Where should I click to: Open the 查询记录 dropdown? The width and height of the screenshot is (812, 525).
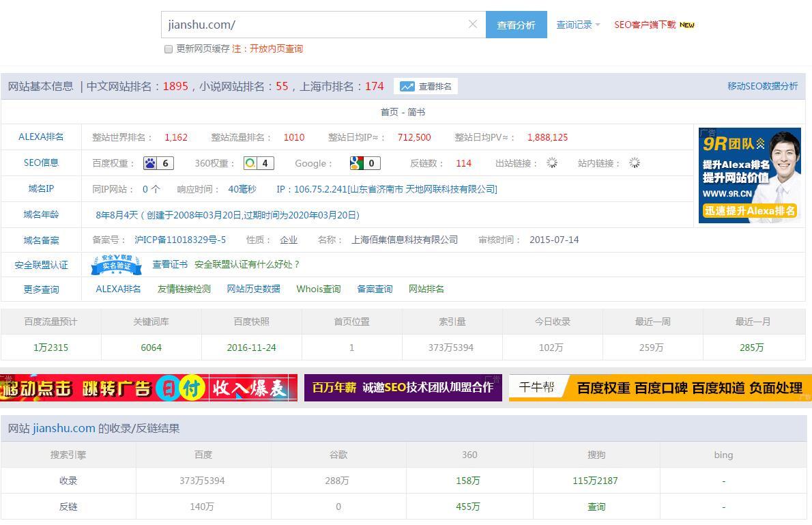pos(575,24)
